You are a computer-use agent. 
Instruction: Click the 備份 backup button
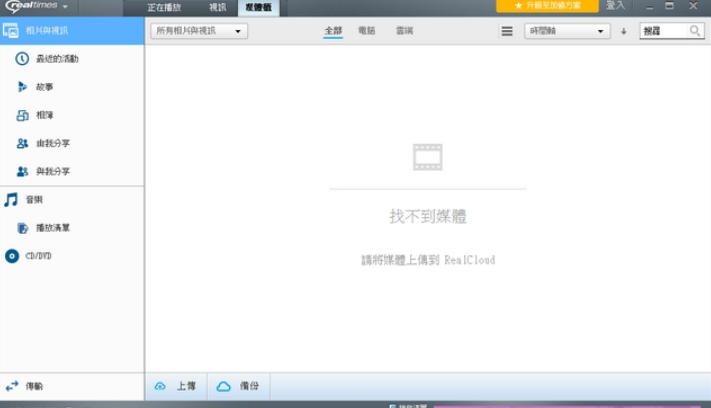click(238, 386)
